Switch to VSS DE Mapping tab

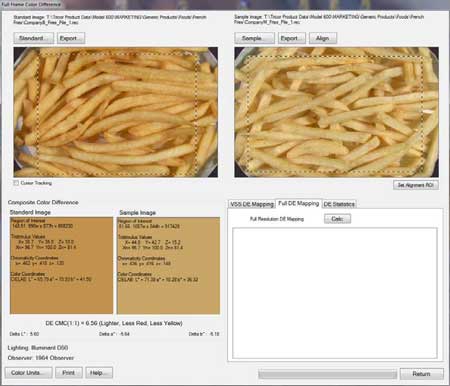click(x=252, y=204)
